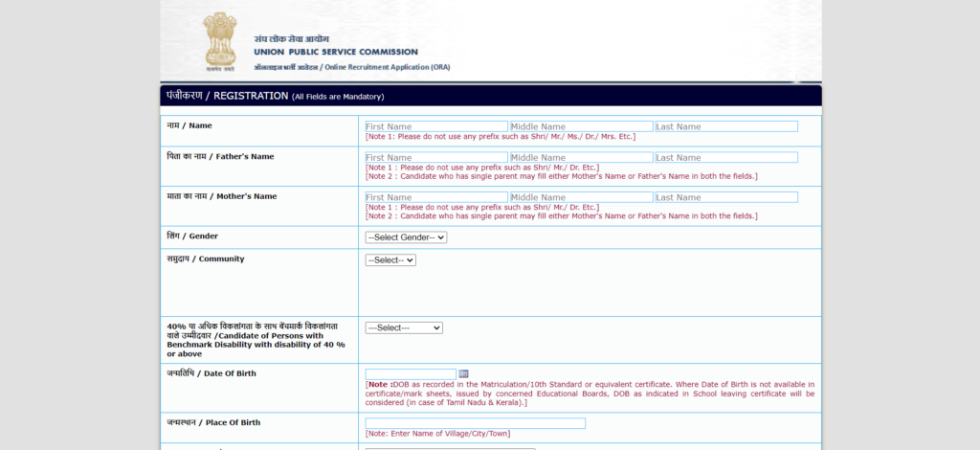This screenshot has width=980, height=450.
Task: Open the Benchmark Disability Select dropdown
Action: click(x=404, y=327)
